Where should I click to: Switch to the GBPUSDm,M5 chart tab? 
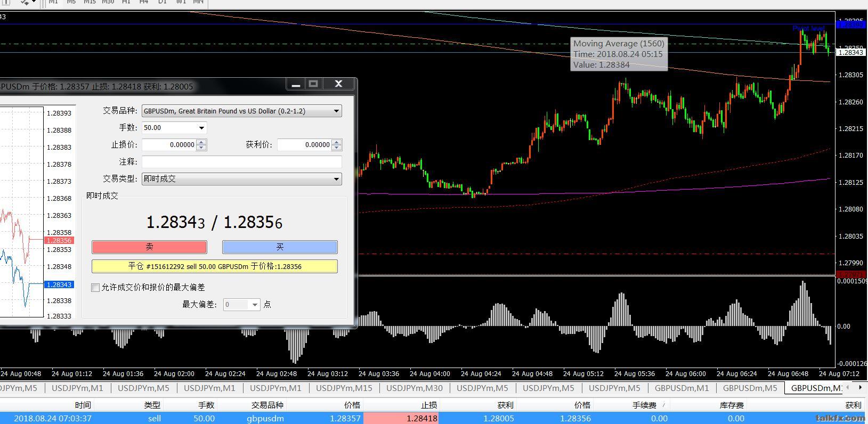coord(750,388)
